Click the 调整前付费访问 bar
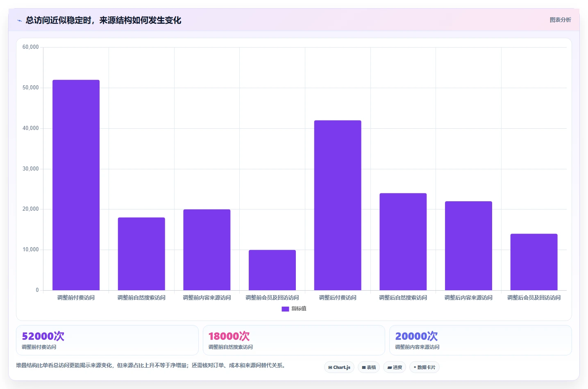The image size is (588, 389). [76, 185]
